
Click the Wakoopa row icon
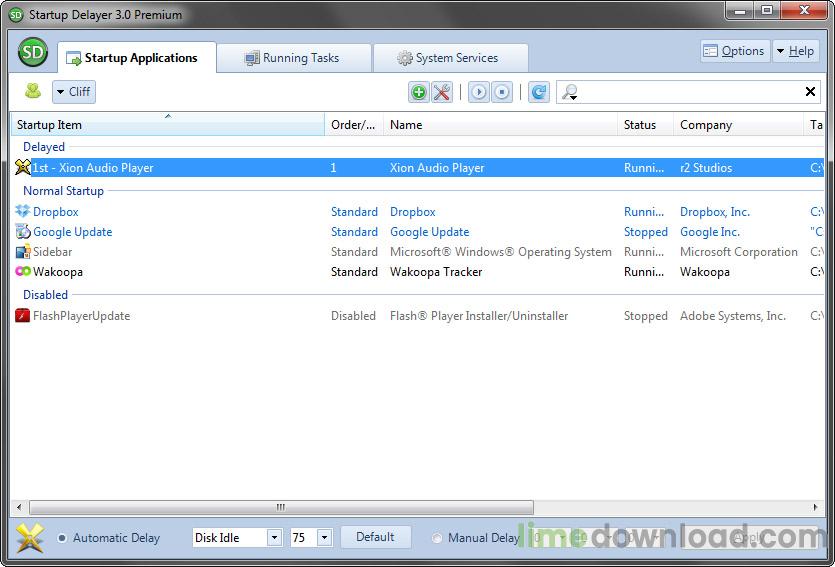[x=23, y=272]
